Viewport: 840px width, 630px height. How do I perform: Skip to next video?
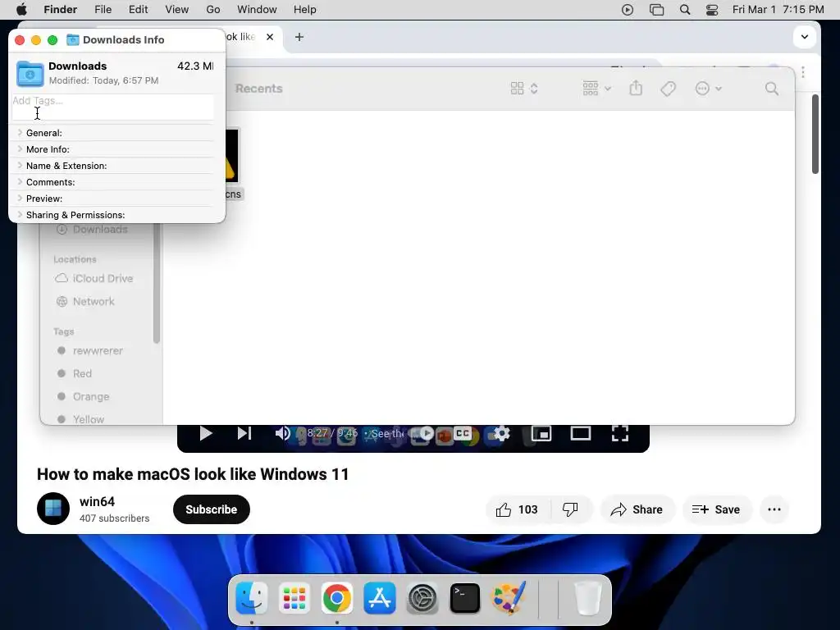[244, 433]
